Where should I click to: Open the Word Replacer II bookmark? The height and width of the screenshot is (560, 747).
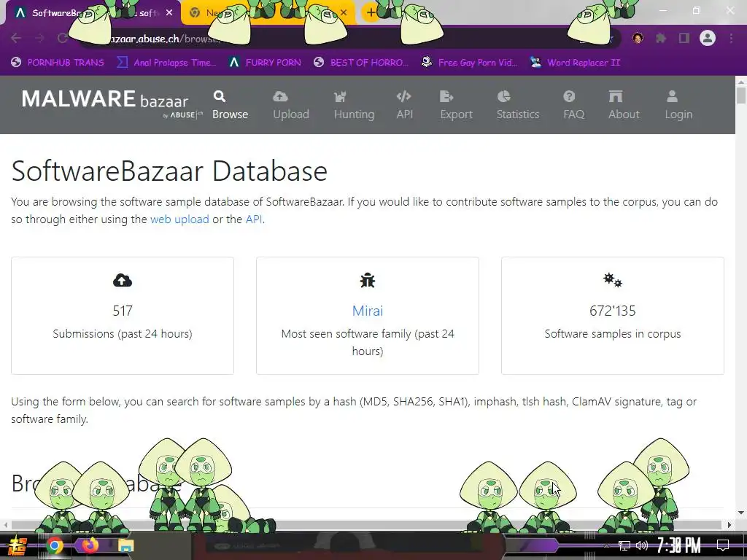(575, 63)
